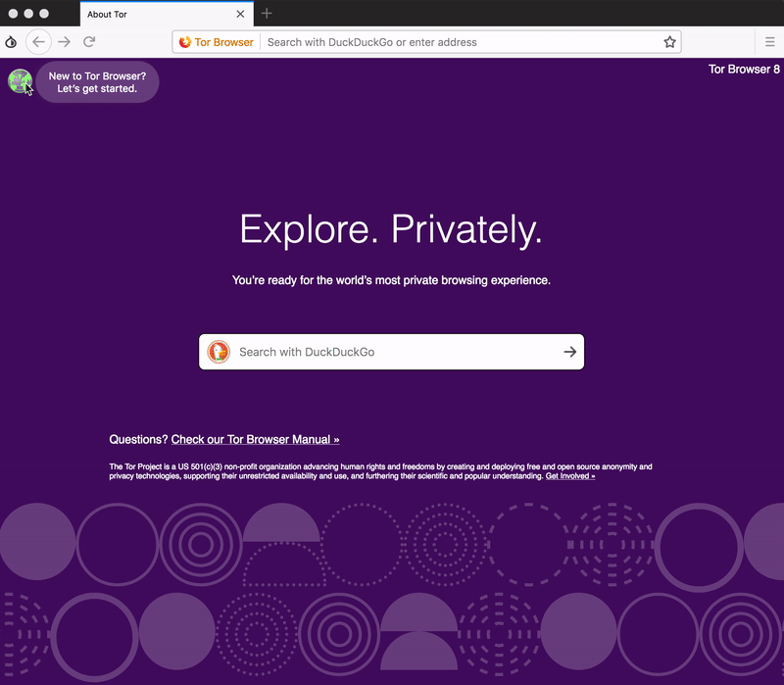
Task: Click the address bar to enter a URL
Action: pos(441,41)
